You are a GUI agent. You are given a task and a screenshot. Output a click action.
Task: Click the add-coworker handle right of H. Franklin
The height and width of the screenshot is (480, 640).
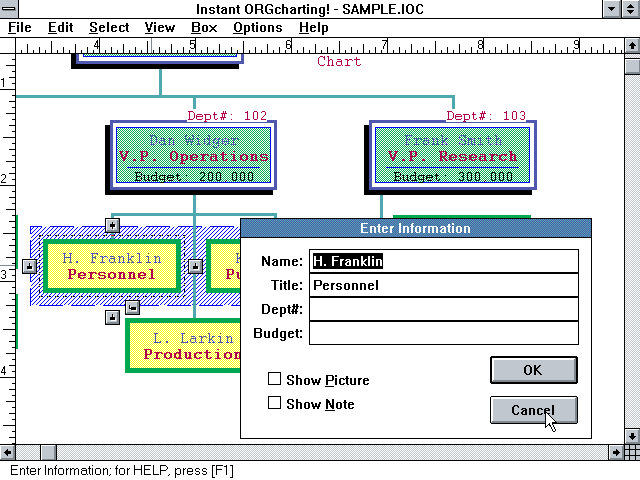pos(195,267)
